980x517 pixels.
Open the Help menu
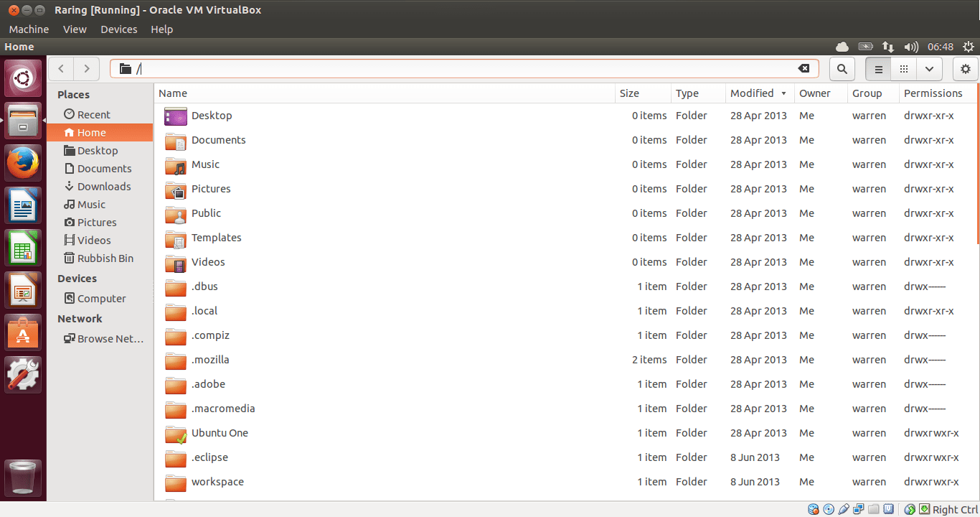tap(162, 29)
